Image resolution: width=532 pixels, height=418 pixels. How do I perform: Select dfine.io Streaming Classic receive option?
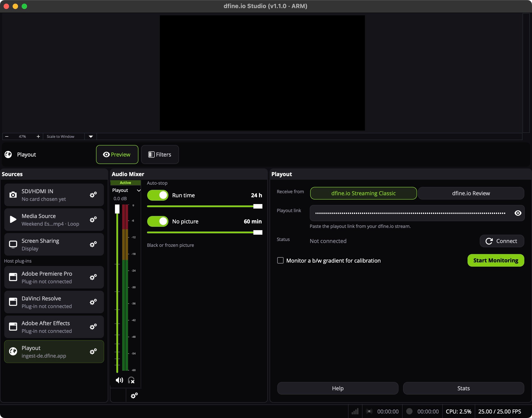click(x=363, y=193)
